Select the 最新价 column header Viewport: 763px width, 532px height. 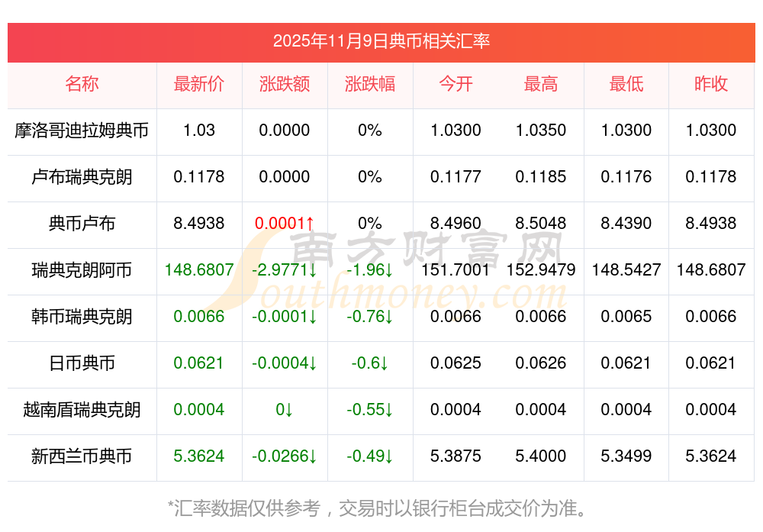pyautogui.click(x=199, y=84)
